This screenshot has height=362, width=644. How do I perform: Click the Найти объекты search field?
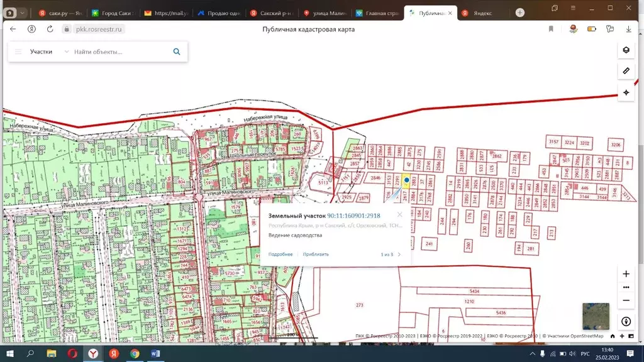(x=119, y=52)
